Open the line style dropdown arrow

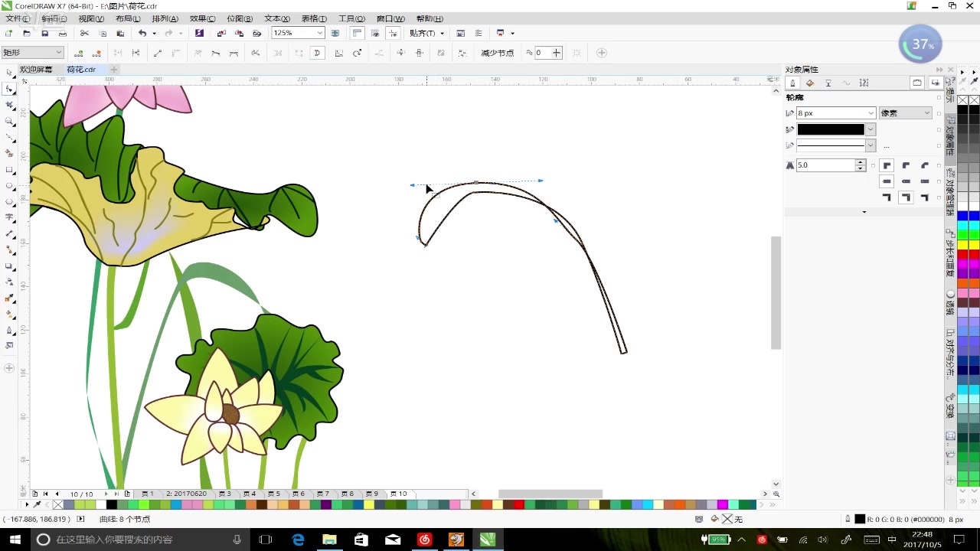tap(871, 145)
